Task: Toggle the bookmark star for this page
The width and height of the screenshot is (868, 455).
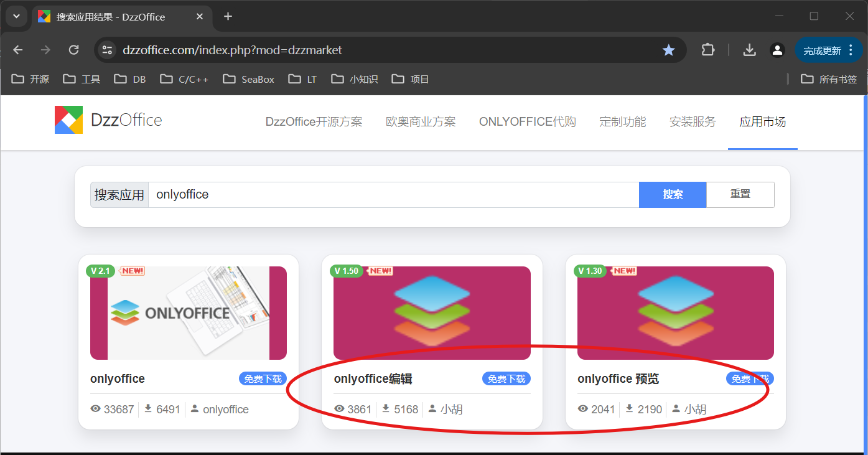Action: 669,50
